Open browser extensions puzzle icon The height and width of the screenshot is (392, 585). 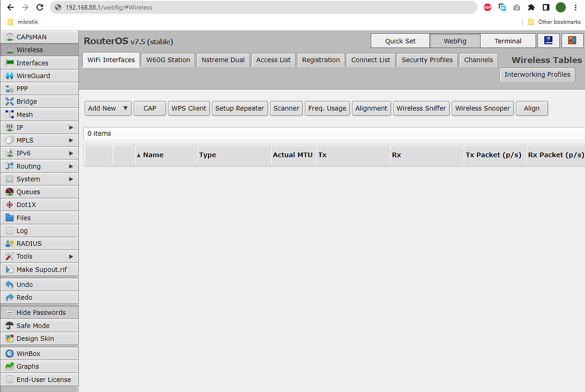point(531,7)
